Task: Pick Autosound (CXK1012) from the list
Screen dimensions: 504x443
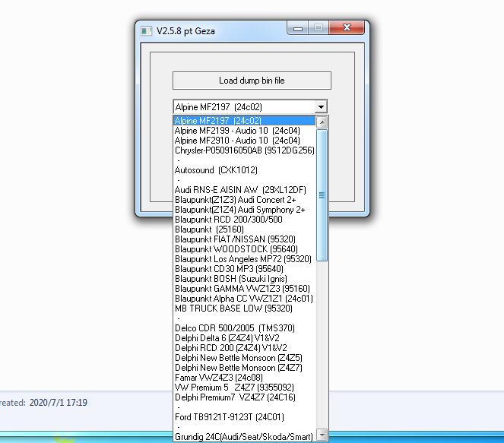Action: [x=216, y=170]
